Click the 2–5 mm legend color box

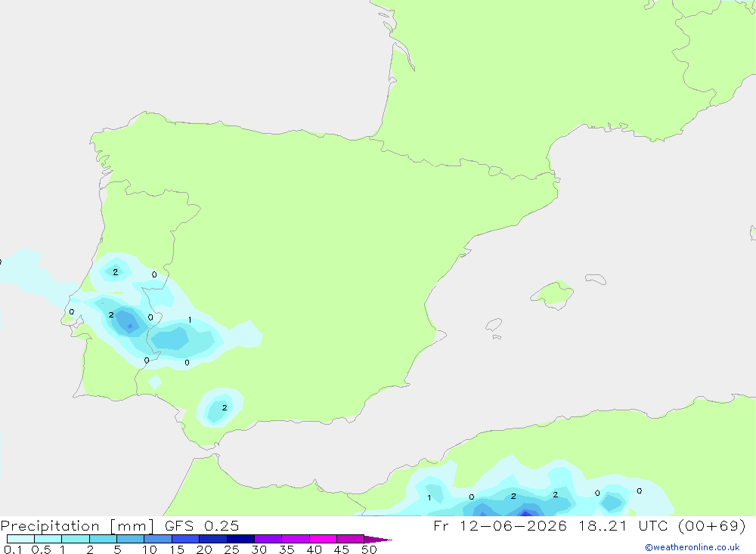click(103, 539)
